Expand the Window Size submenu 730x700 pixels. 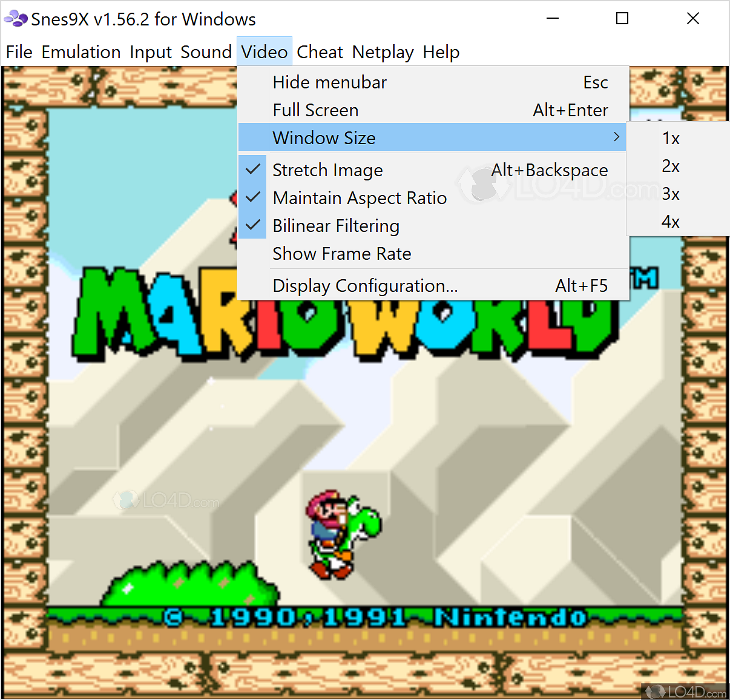pos(433,138)
